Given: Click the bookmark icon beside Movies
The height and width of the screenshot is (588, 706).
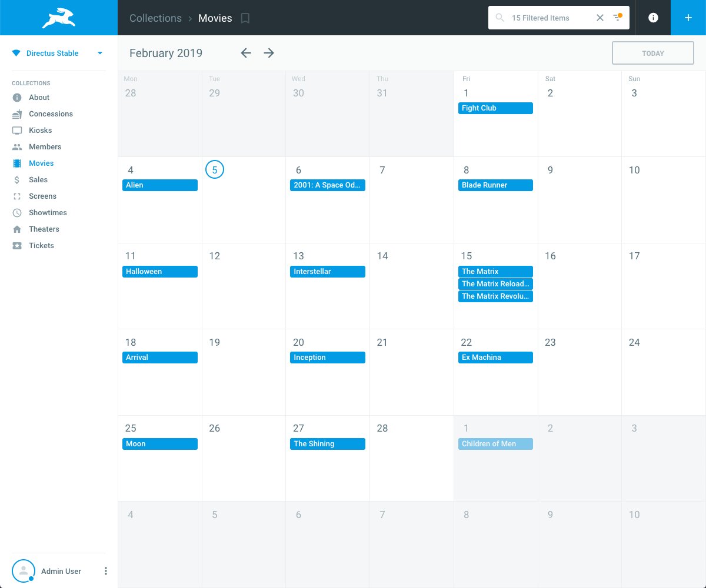Looking at the screenshot, I should coord(245,18).
